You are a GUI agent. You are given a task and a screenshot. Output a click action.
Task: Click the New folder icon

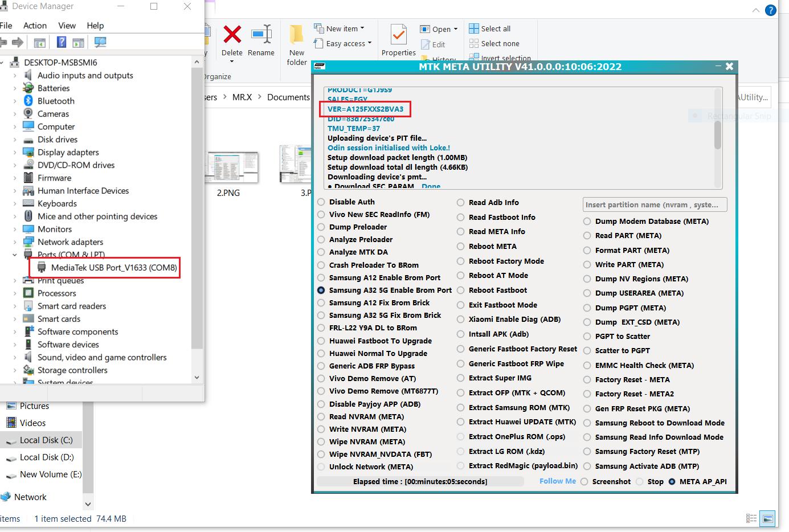click(296, 35)
